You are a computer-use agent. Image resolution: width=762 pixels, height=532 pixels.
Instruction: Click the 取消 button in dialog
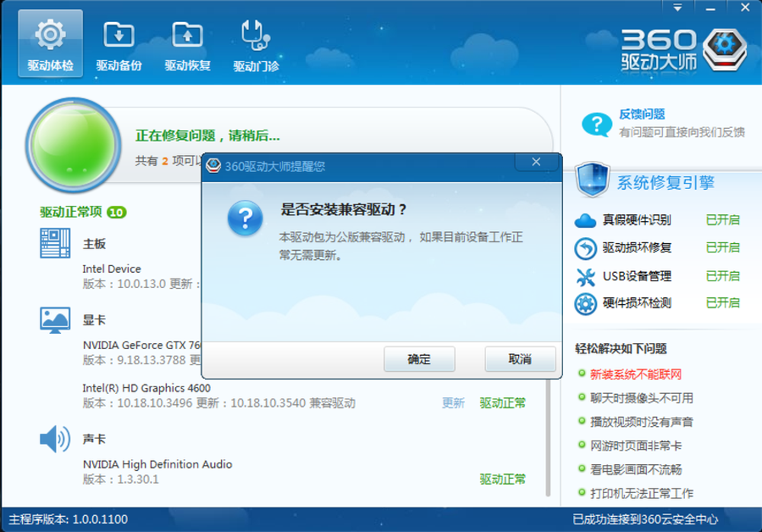point(520,360)
